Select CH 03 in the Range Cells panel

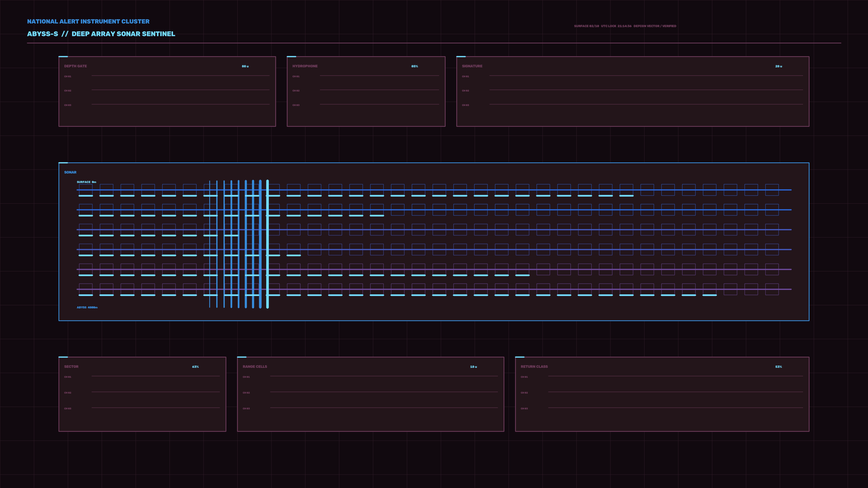pyautogui.click(x=246, y=408)
